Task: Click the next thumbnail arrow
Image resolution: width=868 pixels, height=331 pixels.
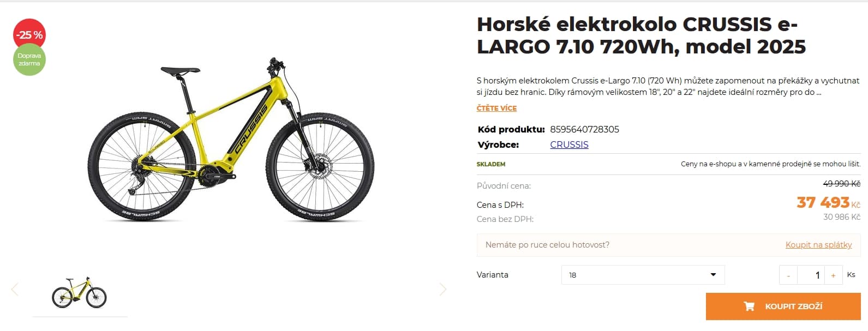Action: pyautogui.click(x=443, y=289)
